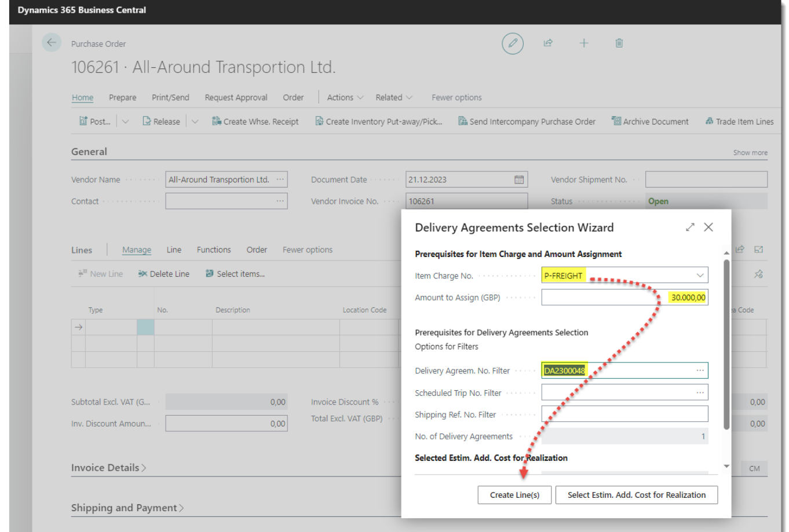The width and height of the screenshot is (789, 532).
Task: Expand the Shipping and Payment section
Action: coord(127,508)
